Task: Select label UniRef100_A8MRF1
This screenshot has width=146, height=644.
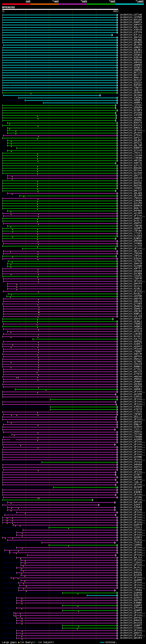Action: tap(131, 103)
